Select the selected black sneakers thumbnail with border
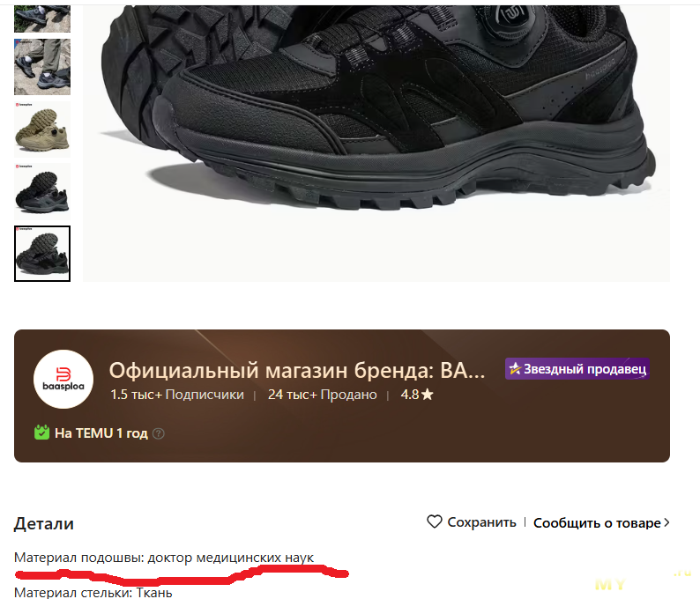 click(42, 254)
